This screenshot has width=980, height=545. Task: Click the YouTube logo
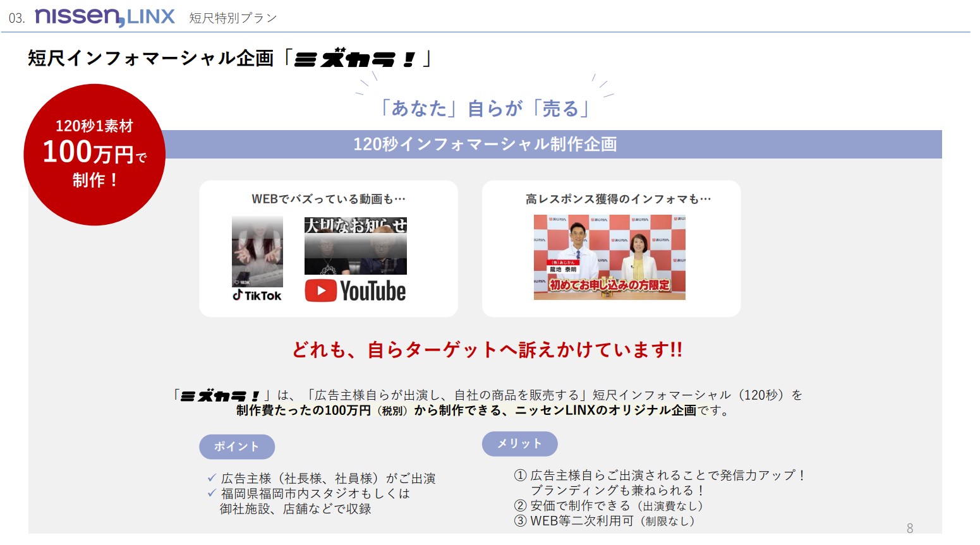(355, 291)
